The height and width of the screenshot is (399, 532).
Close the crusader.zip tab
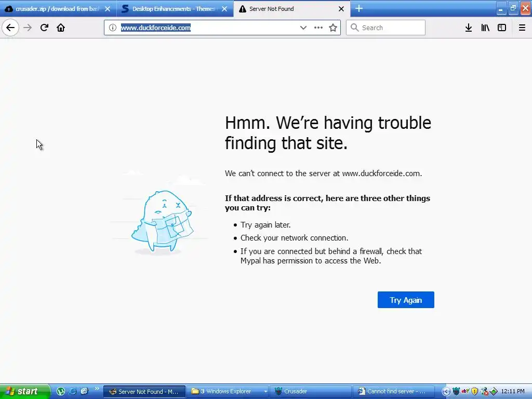pyautogui.click(x=108, y=9)
